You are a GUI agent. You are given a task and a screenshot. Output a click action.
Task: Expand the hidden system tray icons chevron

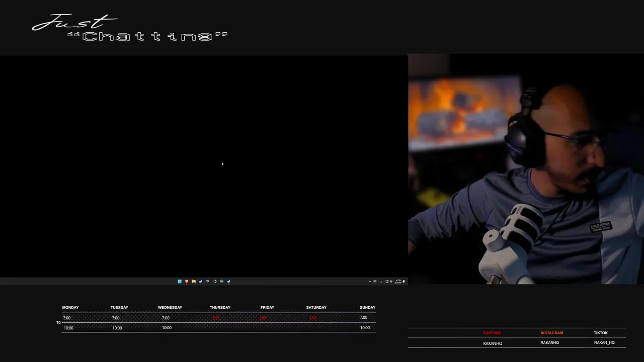370,282
